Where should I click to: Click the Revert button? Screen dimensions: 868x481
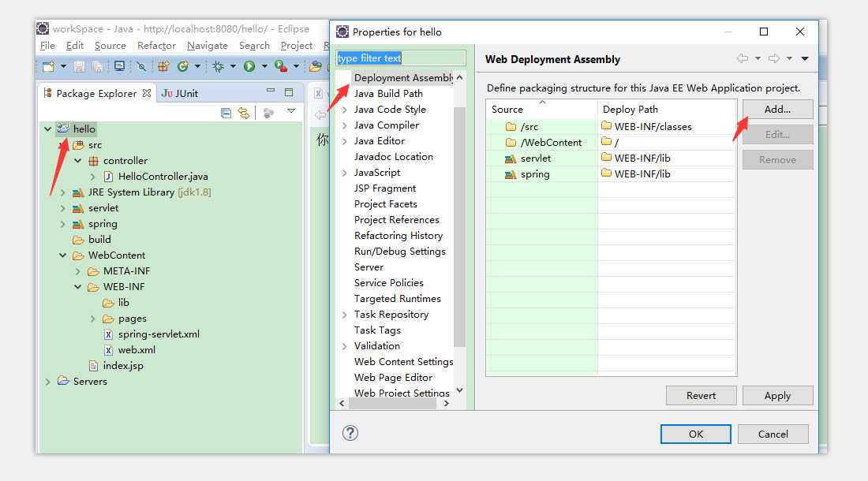click(x=701, y=396)
